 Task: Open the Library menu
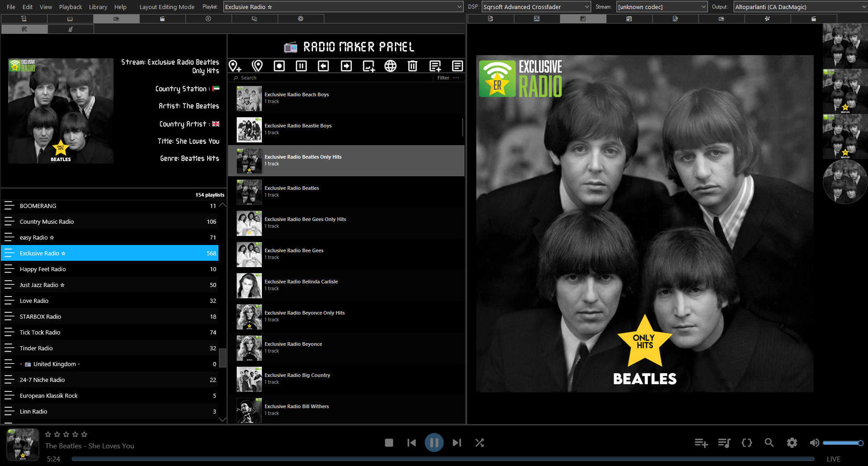98,7
